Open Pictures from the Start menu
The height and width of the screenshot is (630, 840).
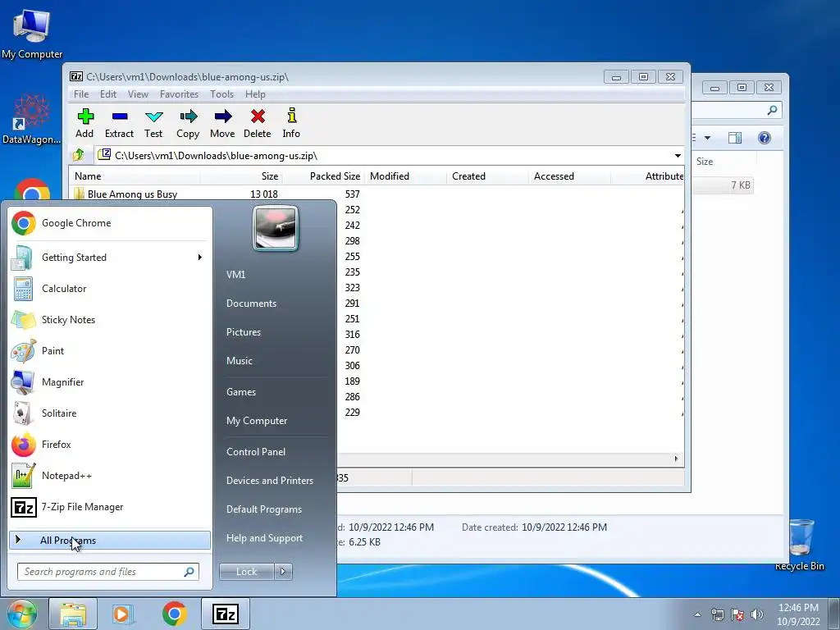(243, 332)
